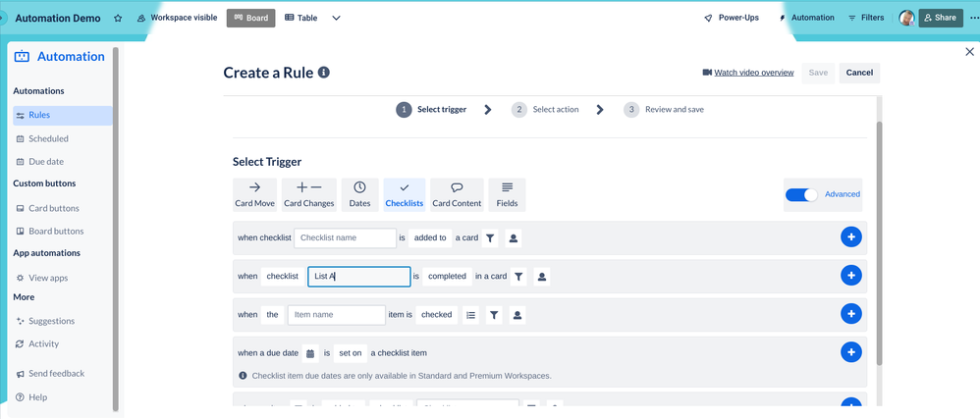
Task: Star the Automation Demo board
Action: pyautogui.click(x=118, y=18)
